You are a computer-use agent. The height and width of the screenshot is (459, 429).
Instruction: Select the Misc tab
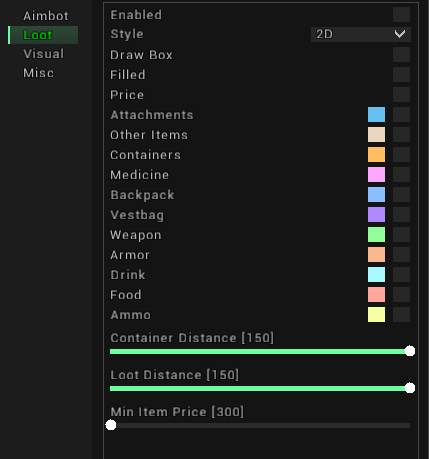(38, 73)
